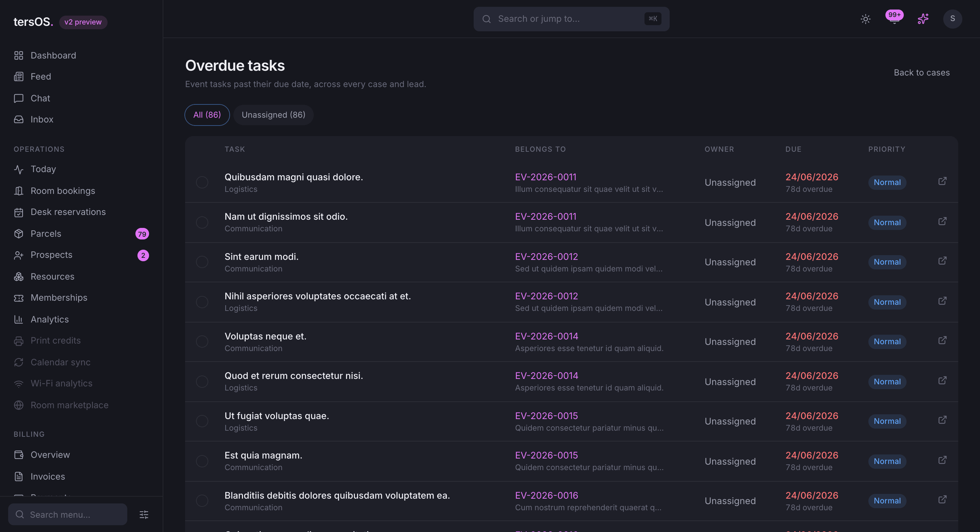980x532 pixels.
Task: Click Back to cases link
Action: point(921,73)
